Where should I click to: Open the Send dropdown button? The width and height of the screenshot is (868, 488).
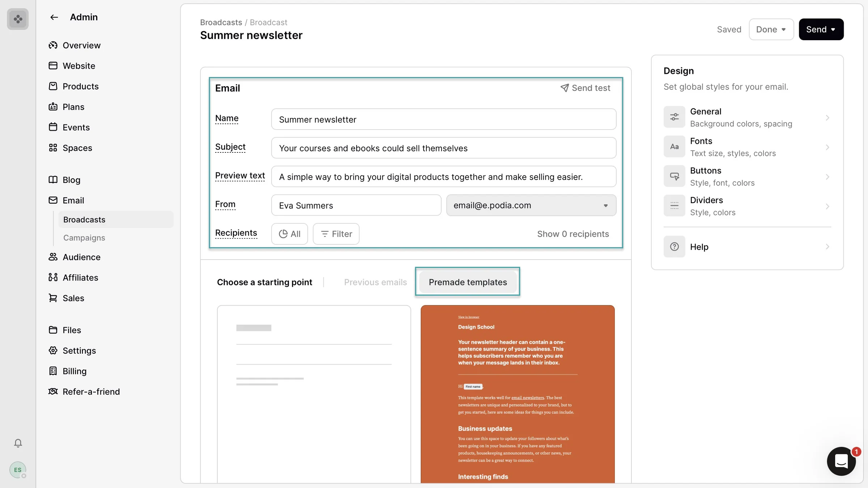pos(821,29)
